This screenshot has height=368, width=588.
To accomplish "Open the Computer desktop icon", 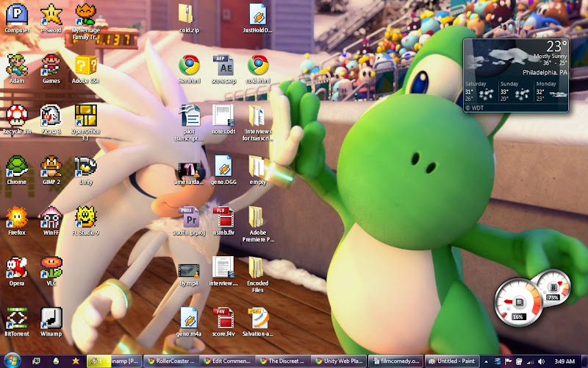I will [x=17, y=15].
